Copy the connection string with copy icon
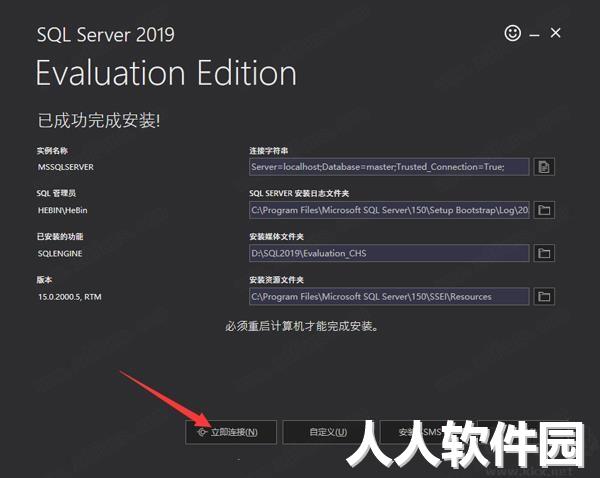Screen dimensions: 600x478 544,167
